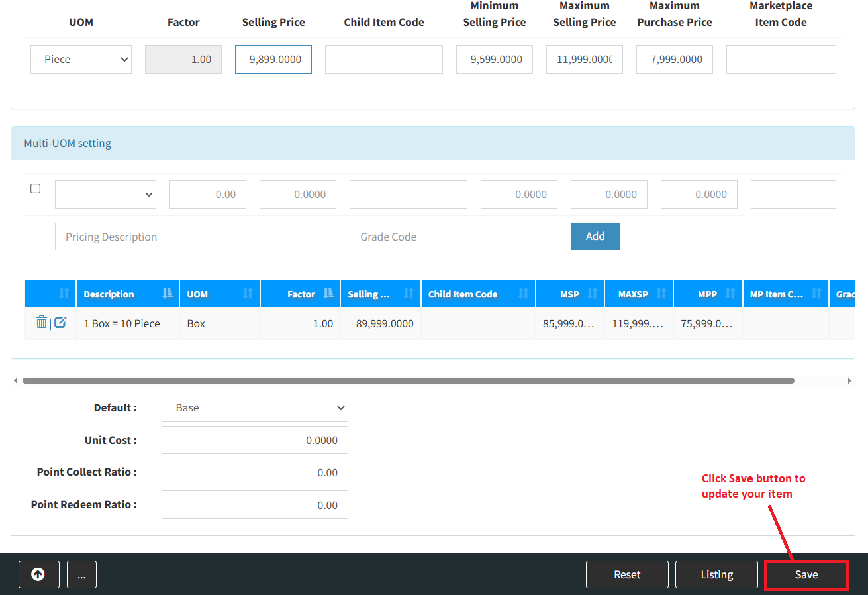Sort table by Factor column

(x=300, y=294)
